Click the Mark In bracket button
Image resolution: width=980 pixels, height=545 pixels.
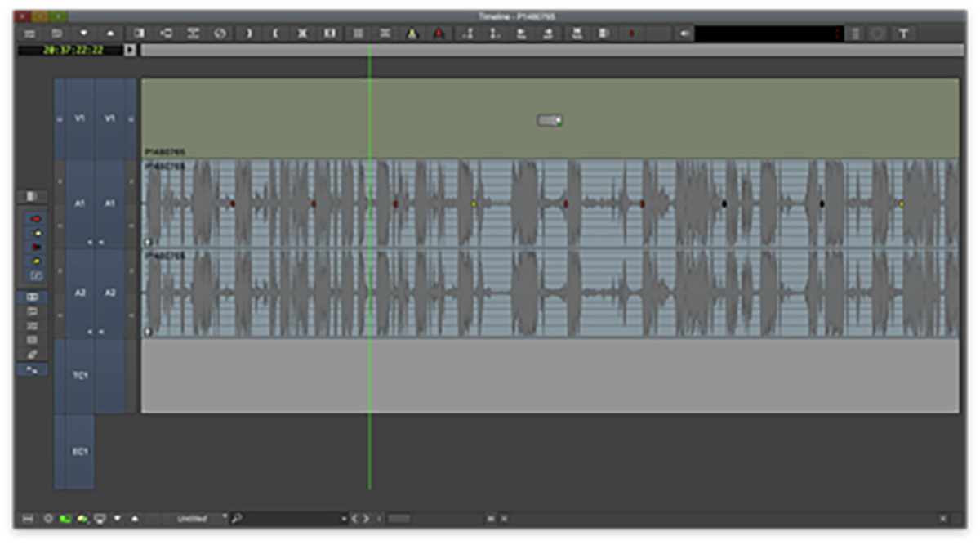click(x=247, y=34)
